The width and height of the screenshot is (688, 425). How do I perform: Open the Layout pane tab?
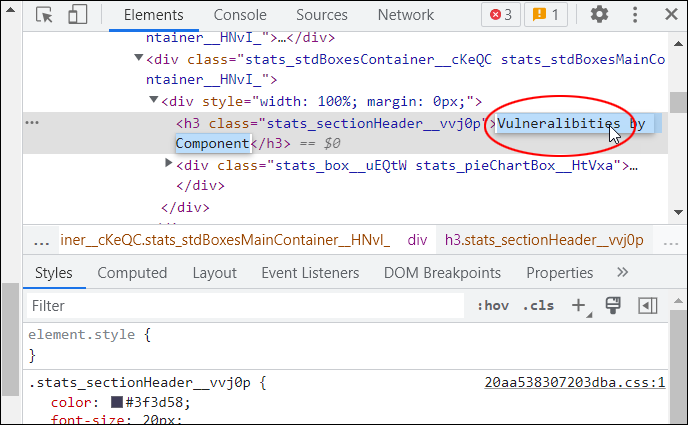coord(215,273)
